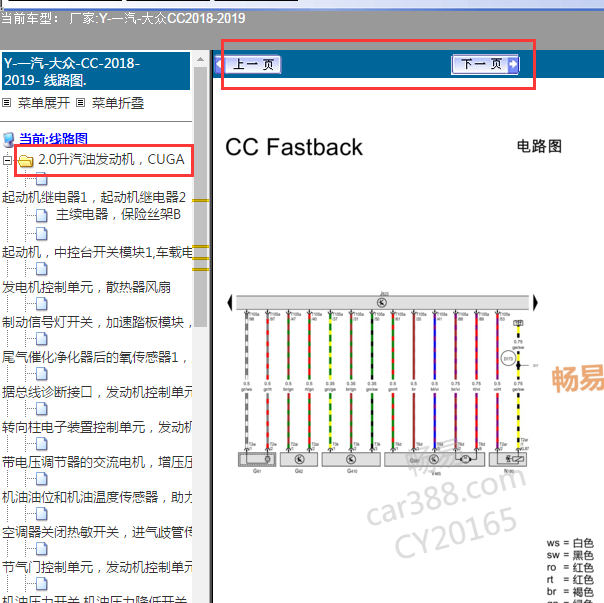Click component G62 in the diagram
Viewport: 604px width, 603px height.
[x=299, y=459]
